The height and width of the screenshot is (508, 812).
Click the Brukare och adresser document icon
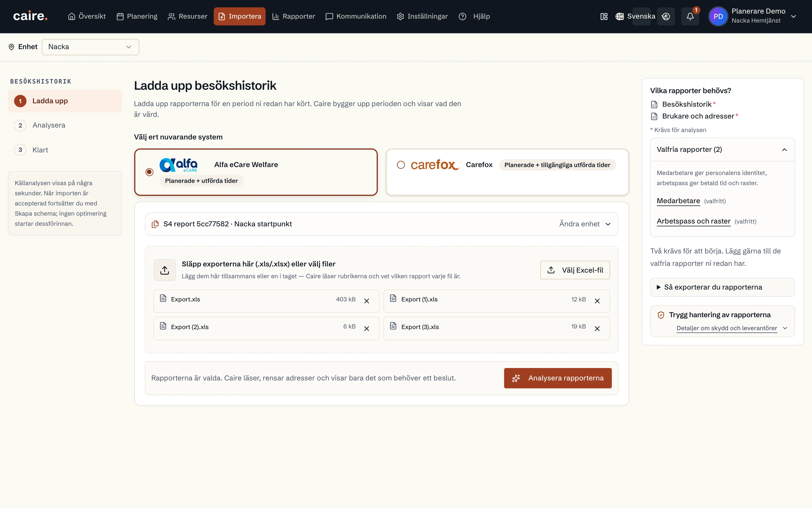654,116
